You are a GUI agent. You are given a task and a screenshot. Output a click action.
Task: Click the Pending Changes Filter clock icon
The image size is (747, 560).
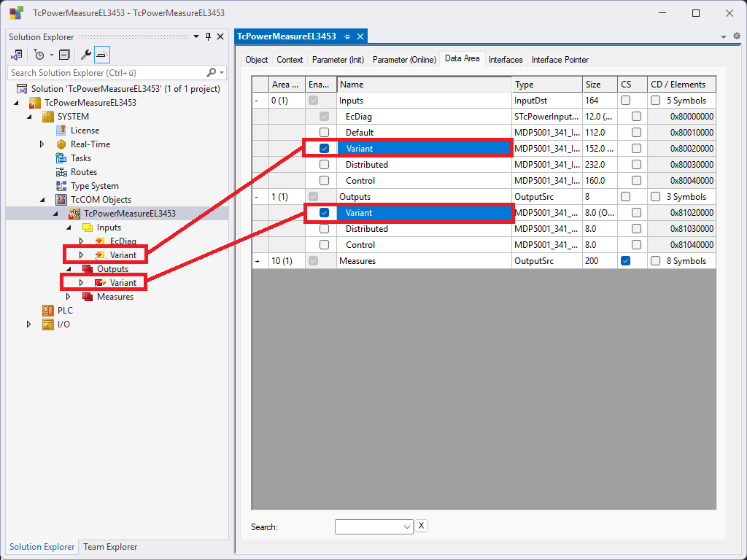tap(39, 55)
